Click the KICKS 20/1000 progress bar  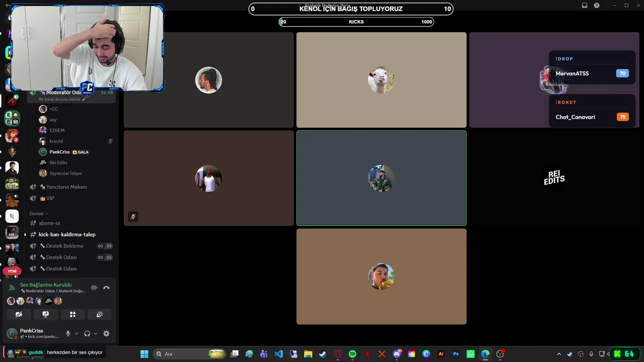click(x=356, y=22)
